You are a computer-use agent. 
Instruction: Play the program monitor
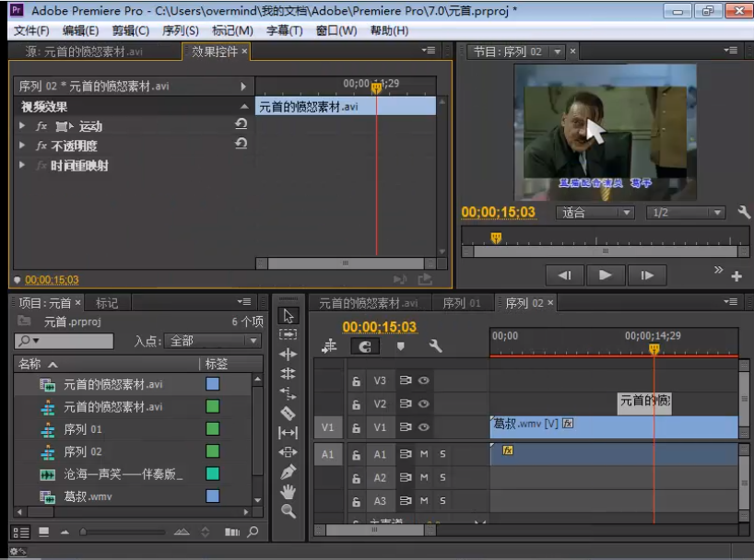[606, 275]
